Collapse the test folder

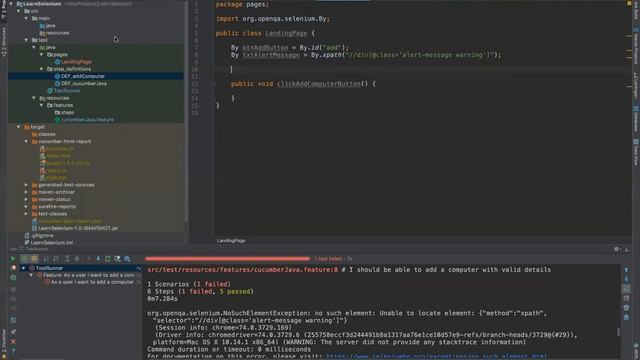pyautogui.click(x=27, y=40)
